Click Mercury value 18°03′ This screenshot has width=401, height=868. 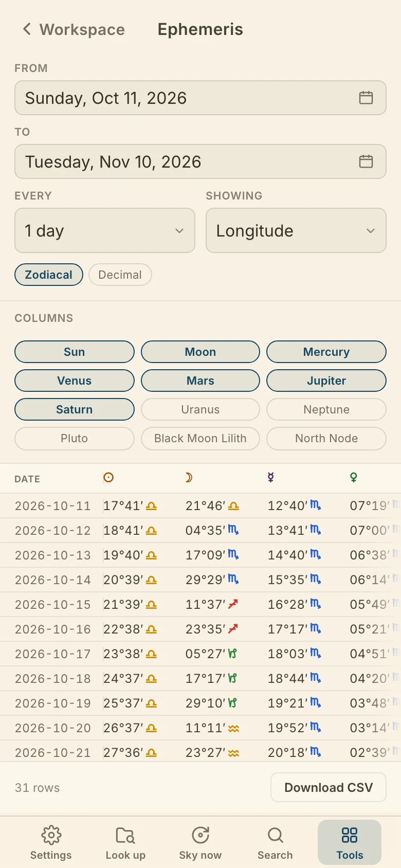pos(288,654)
